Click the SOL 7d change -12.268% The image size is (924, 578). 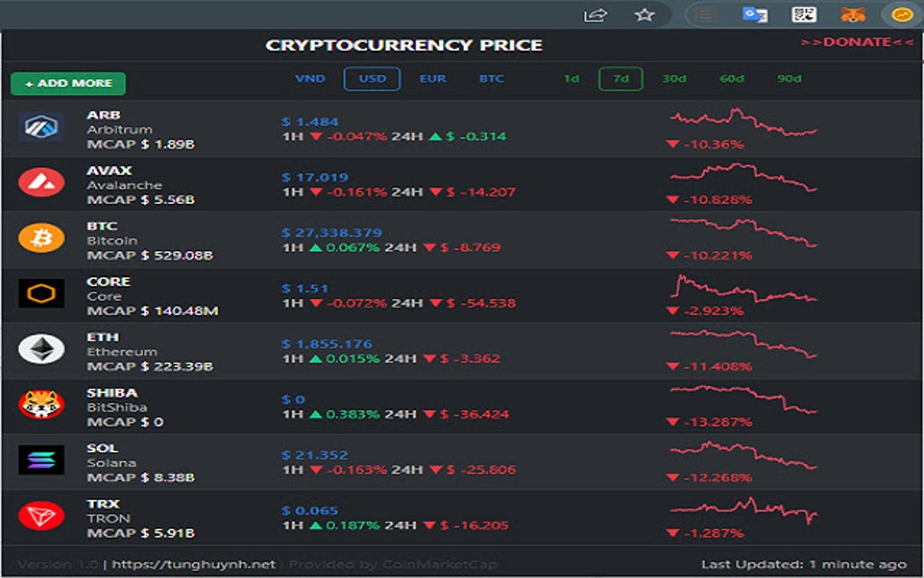point(709,477)
